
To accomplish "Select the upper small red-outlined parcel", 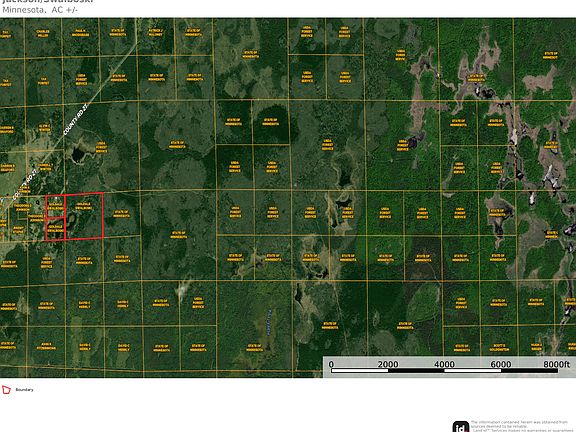I will (55, 206).
